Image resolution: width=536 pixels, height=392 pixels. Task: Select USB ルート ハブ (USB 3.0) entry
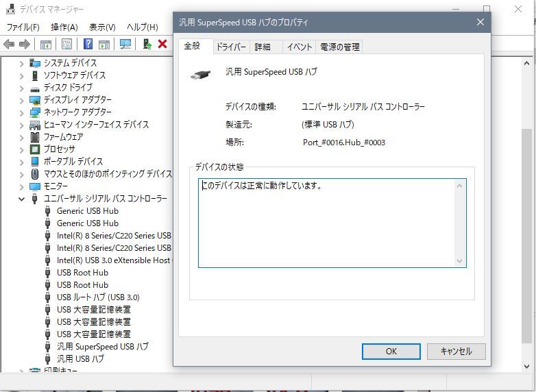pyautogui.click(x=98, y=297)
